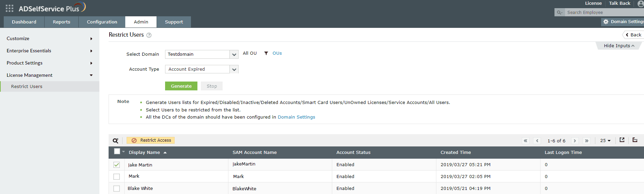
Task: Check the Mark user checkbox
Action: (117, 177)
